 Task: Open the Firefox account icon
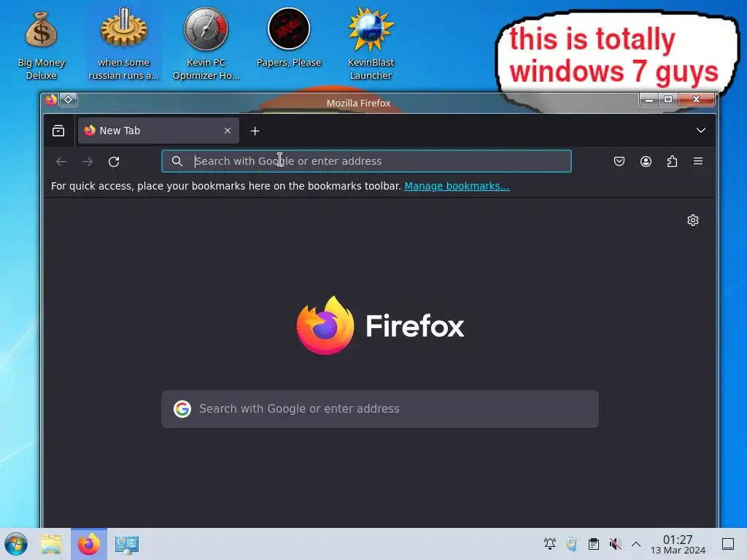646,161
